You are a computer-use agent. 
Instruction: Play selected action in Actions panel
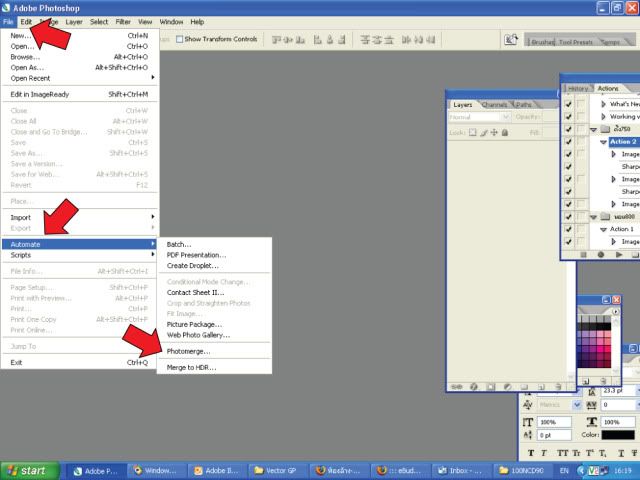(x=619, y=255)
